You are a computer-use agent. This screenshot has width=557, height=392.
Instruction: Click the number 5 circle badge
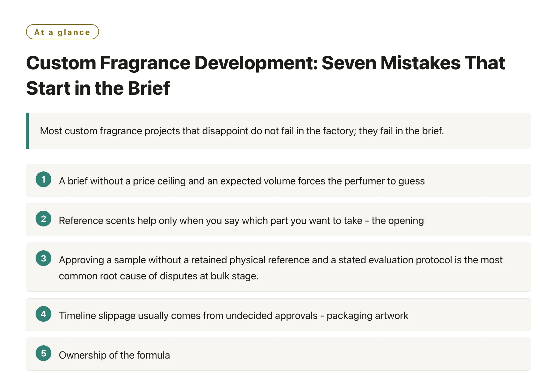[x=43, y=353]
